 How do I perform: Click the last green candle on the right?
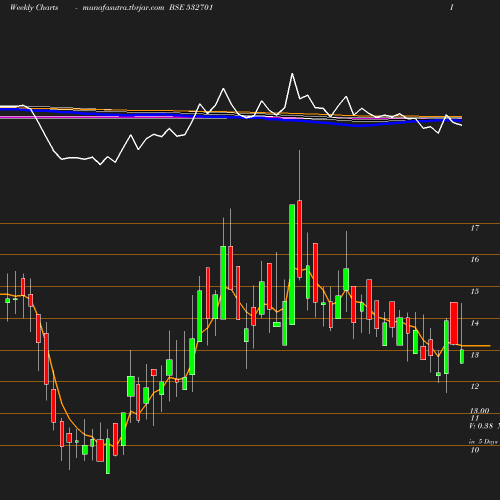coord(462,356)
